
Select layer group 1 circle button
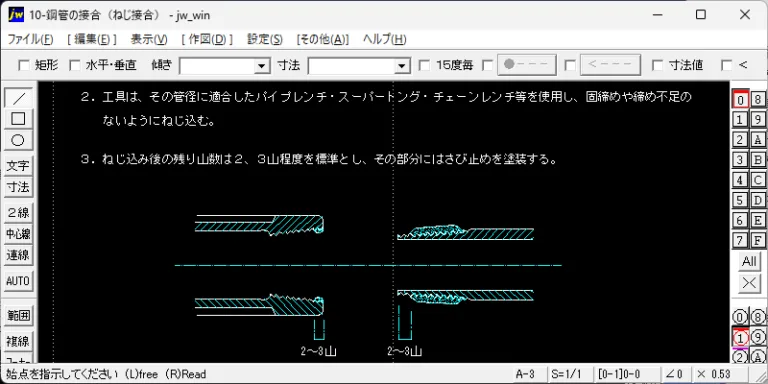coord(741,337)
